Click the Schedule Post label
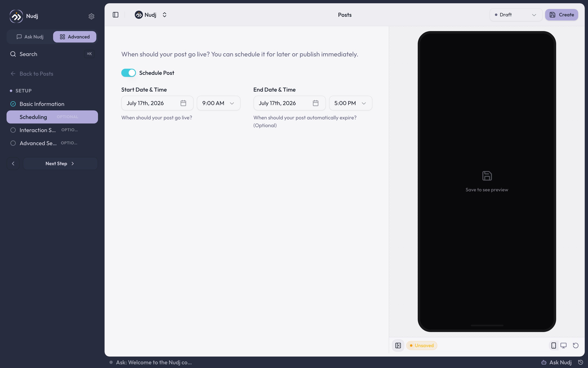 click(x=157, y=73)
